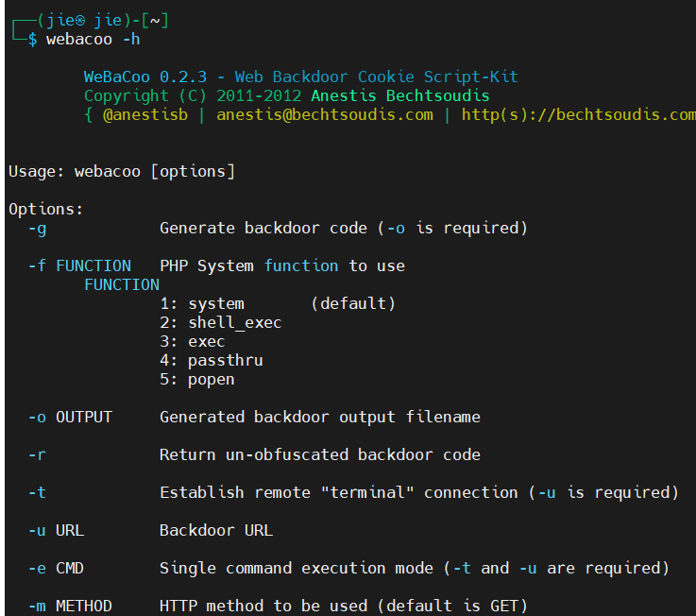Click 'PHP System function to use' text
696x616 pixels.
click(x=281, y=266)
